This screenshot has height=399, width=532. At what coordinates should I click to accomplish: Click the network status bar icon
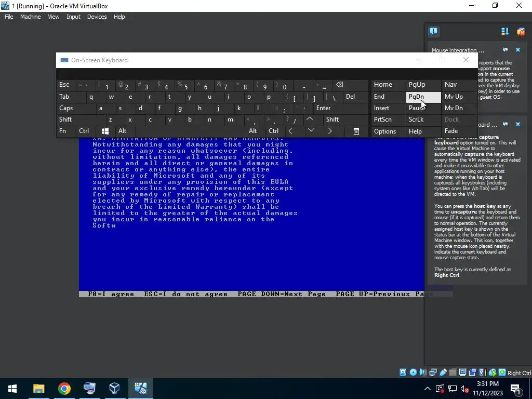(x=433, y=373)
